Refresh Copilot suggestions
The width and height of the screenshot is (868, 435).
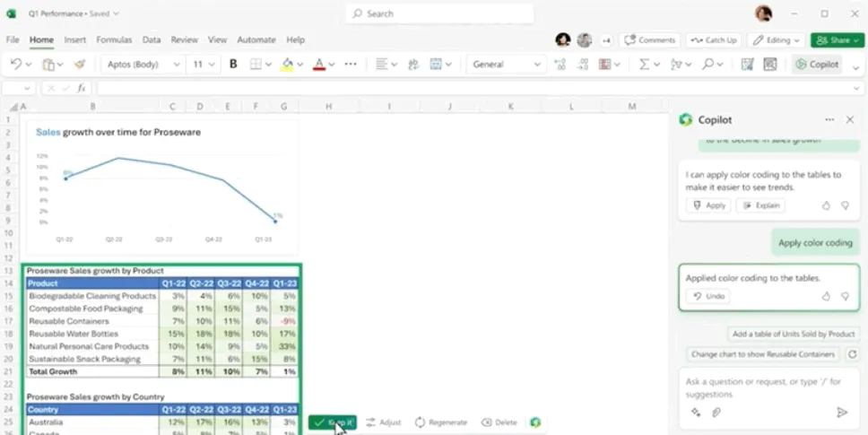pos(853,354)
